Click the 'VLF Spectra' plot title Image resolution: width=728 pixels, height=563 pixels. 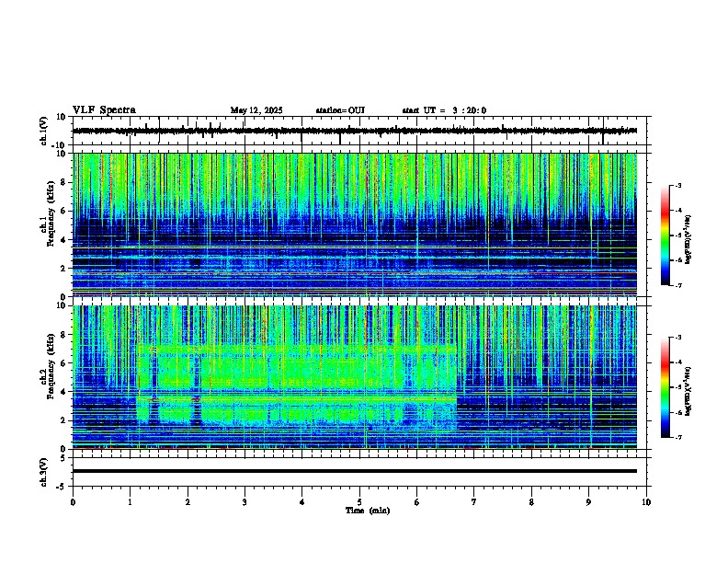click(104, 110)
